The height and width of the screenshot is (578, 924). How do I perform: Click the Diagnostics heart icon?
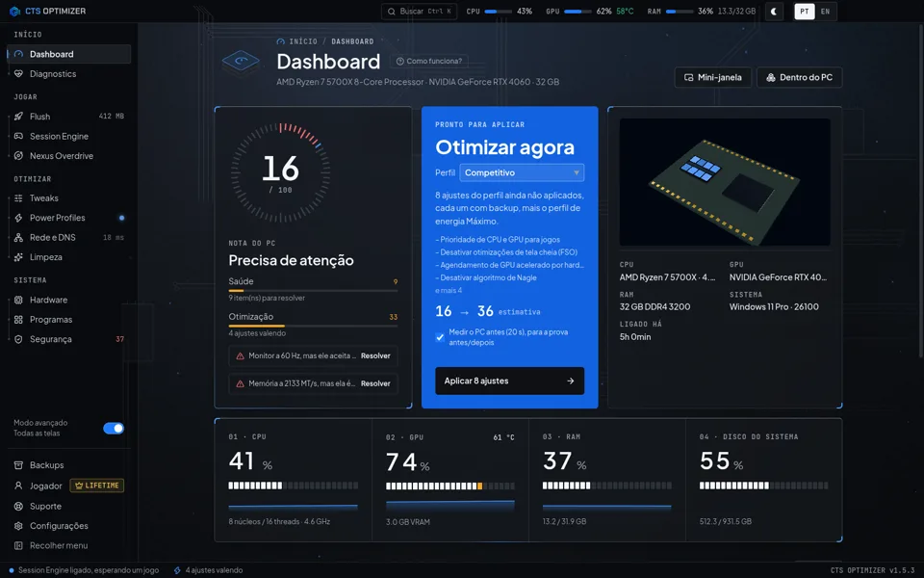pos(18,74)
